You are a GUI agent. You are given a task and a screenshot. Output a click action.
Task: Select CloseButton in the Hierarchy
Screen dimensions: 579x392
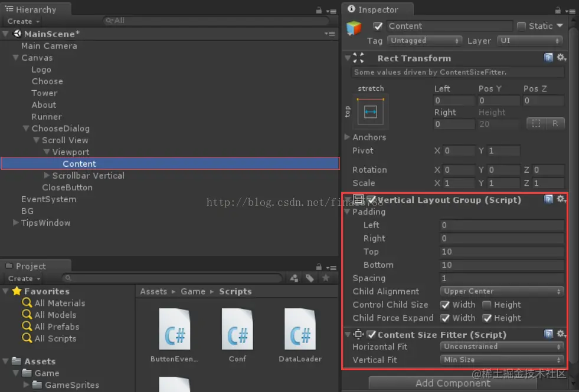point(67,187)
